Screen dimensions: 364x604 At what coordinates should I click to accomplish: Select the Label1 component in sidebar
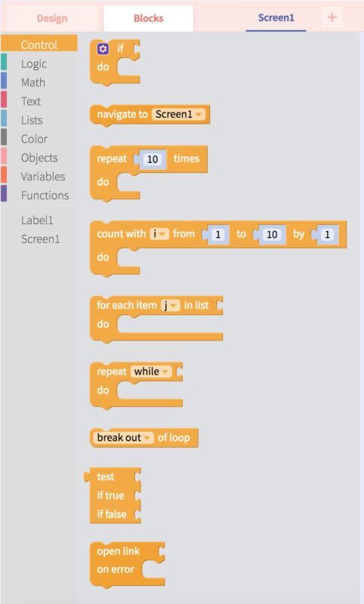37,220
